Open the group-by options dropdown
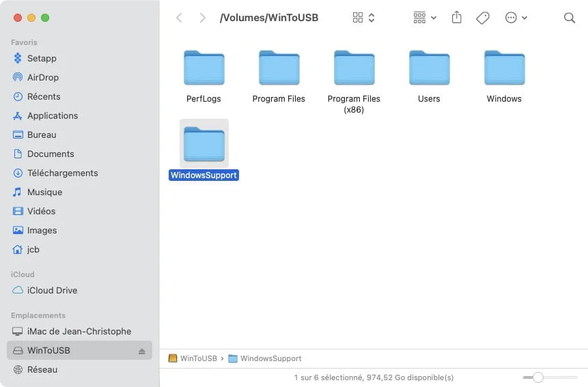Viewport: 588px width, 387px height. [x=425, y=18]
